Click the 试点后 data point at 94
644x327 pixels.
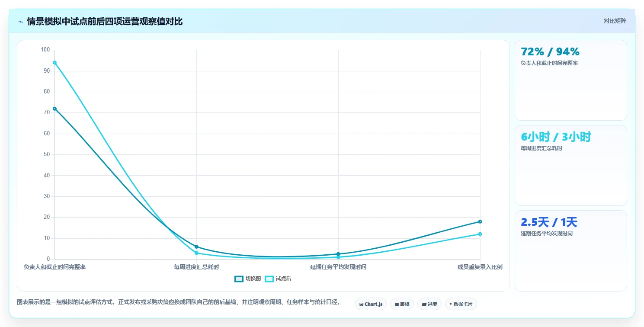54,63
